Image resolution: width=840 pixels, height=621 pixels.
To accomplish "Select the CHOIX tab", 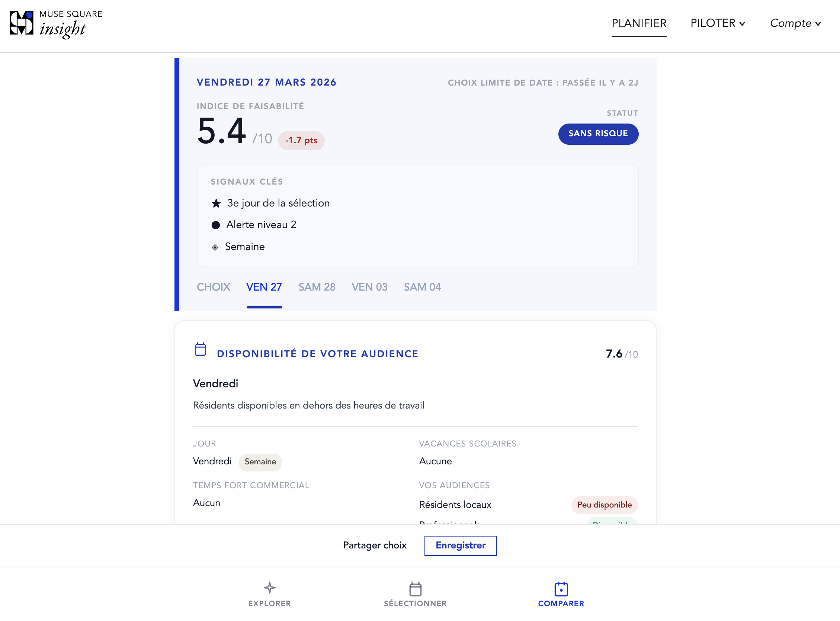I will (214, 287).
